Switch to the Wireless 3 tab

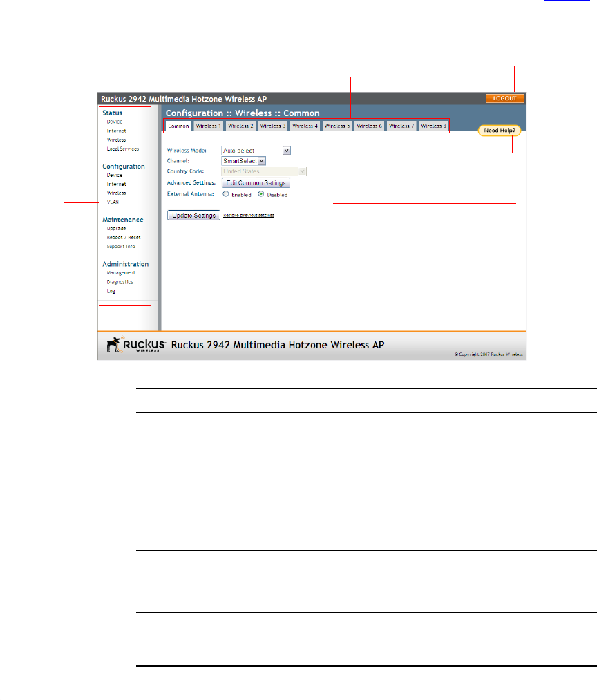pyautogui.click(x=272, y=126)
